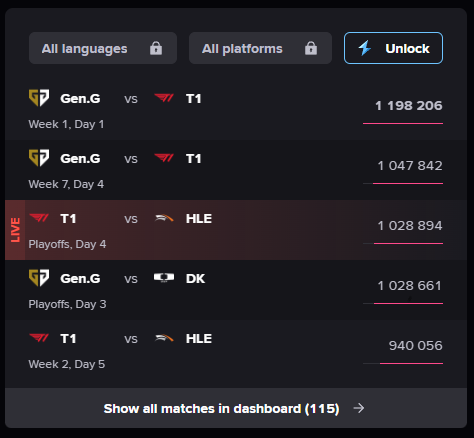474x438 pixels.
Task: Click the Gen.G logo in Week 1 match
Action: [39, 98]
